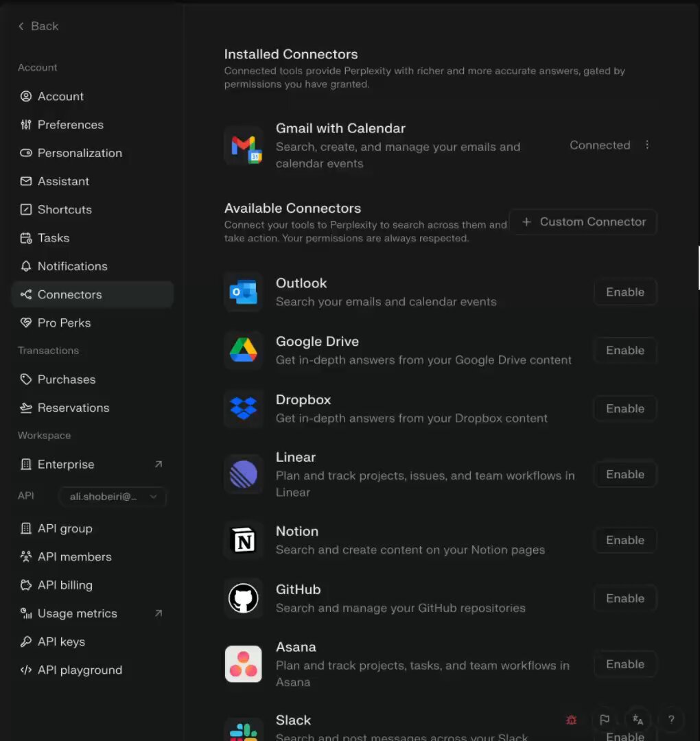
Task: Click the Outlook connector icon
Action: (244, 292)
